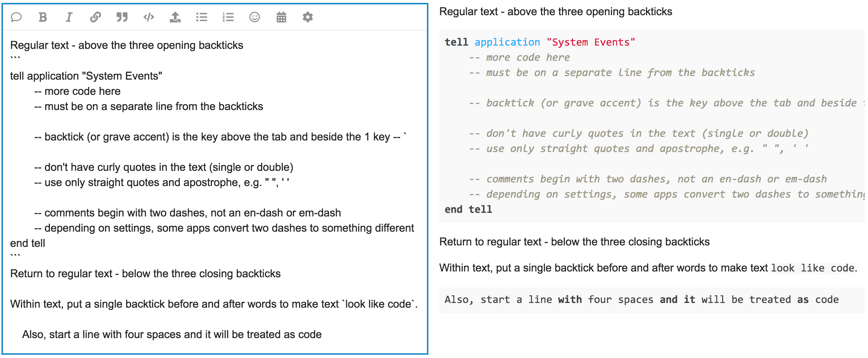The image size is (868, 358).
Task: Click preview code block 'Also, start a line with four spaces'
Action: (642, 300)
